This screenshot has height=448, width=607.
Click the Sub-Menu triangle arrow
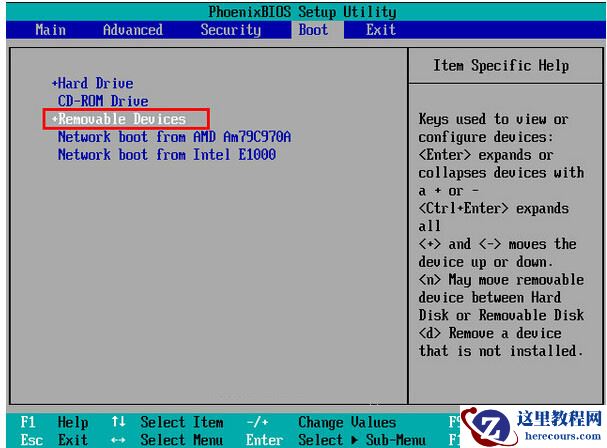pyautogui.click(x=354, y=440)
